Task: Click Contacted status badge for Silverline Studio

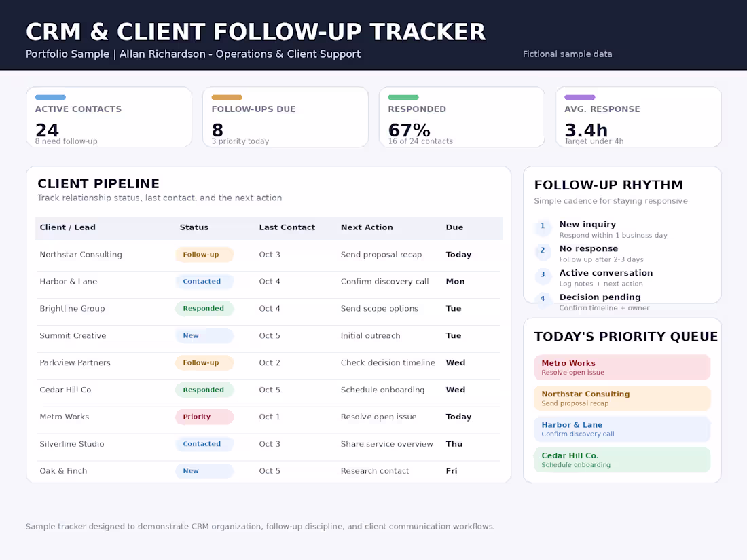Action: [x=204, y=444]
